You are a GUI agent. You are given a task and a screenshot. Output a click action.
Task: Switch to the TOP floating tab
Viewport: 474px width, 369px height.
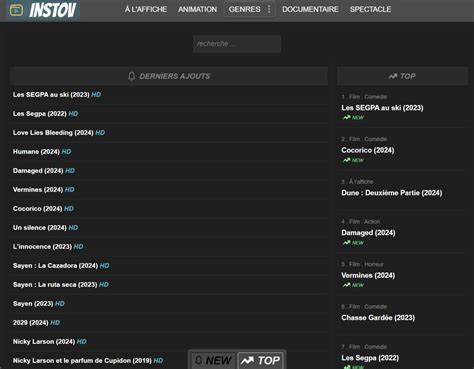pos(260,360)
